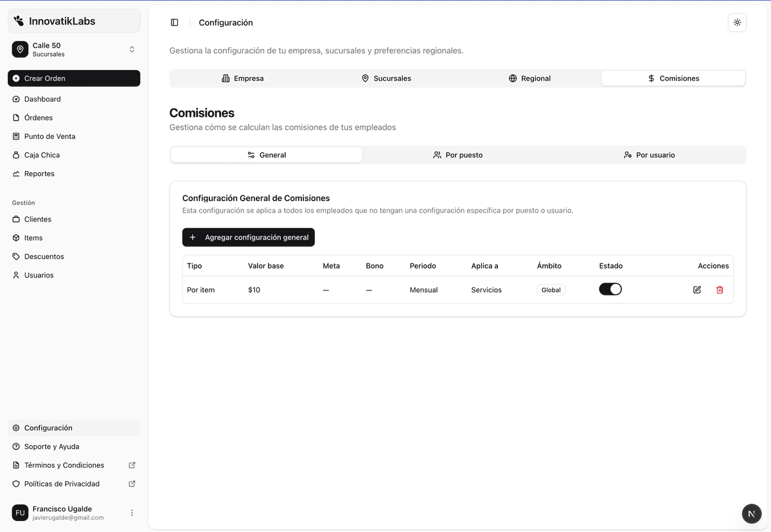Select the Crear Orden button
This screenshot has width=771, height=532.
coord(73,78)
